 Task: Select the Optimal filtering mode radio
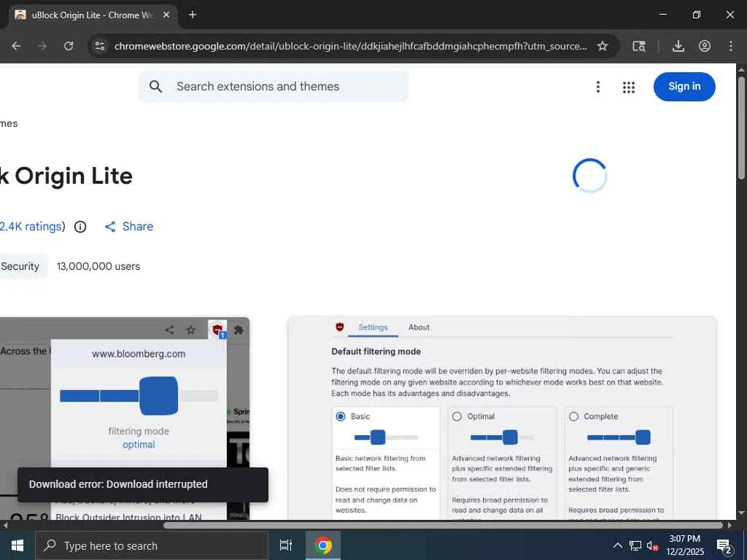coord(457,416)
